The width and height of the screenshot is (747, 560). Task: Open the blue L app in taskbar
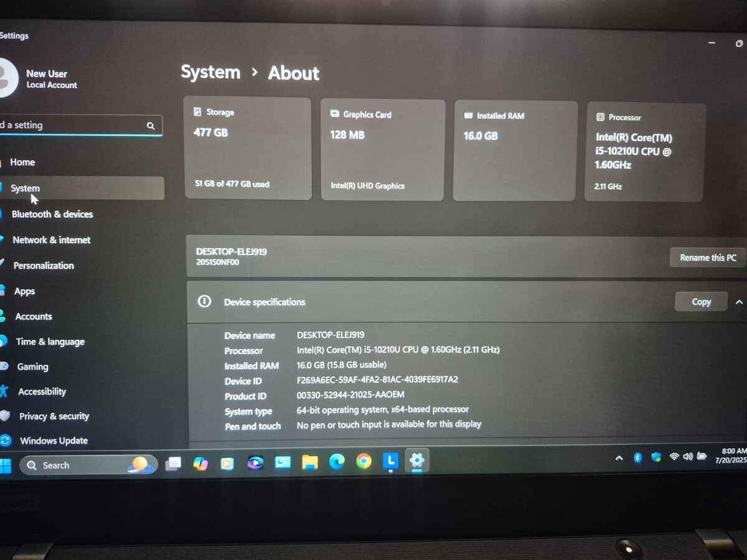point(390,460)
